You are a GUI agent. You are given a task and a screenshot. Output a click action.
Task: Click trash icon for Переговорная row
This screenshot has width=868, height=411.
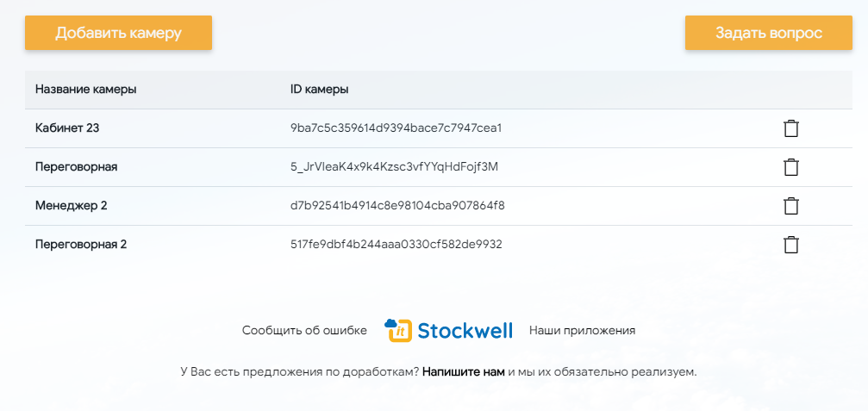(790, 167)
